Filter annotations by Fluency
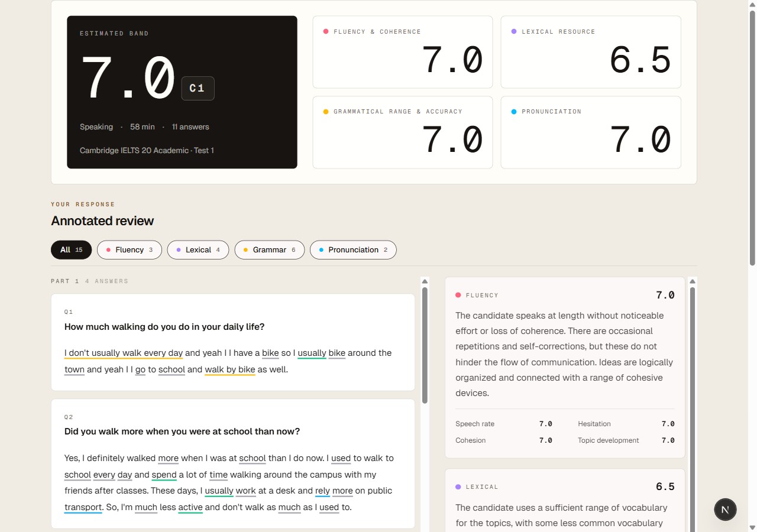The image size is (757, 532). point(130,250)
